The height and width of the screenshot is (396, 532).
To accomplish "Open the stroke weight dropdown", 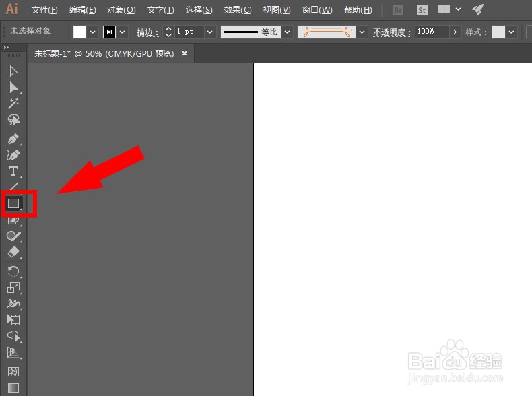I will pos(209,32).
